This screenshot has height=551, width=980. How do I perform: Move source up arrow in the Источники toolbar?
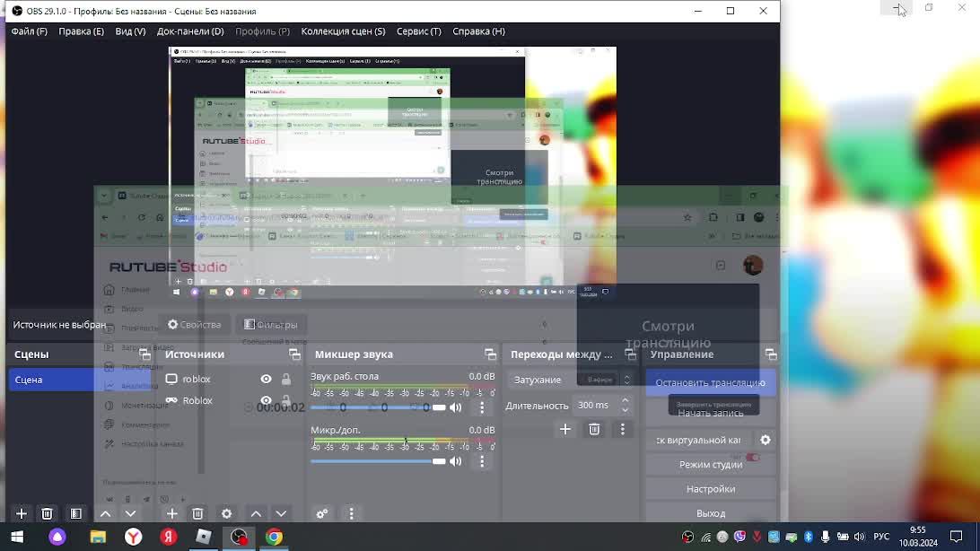pyautogui.click(x=256, y=513)
